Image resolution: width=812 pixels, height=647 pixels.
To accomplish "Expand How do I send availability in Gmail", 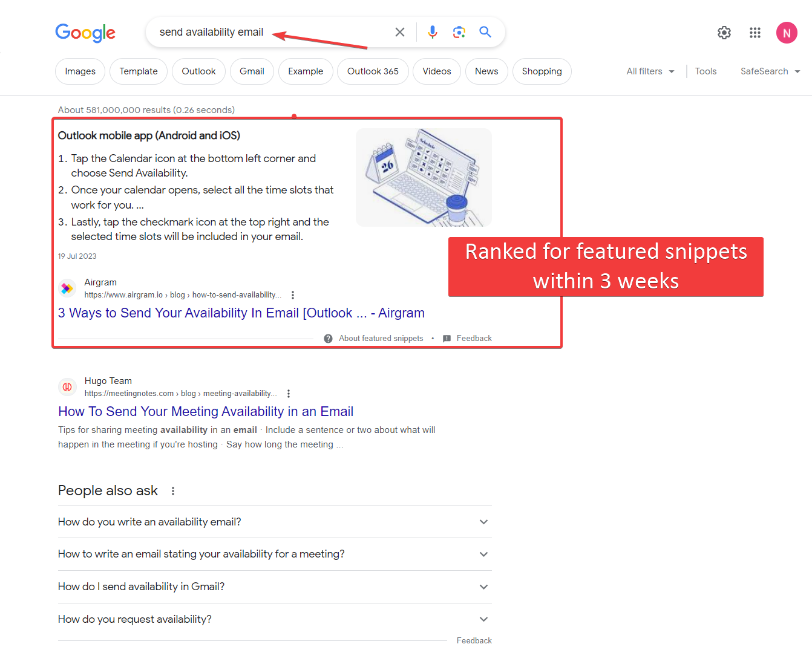I will (x=275, y=587).
